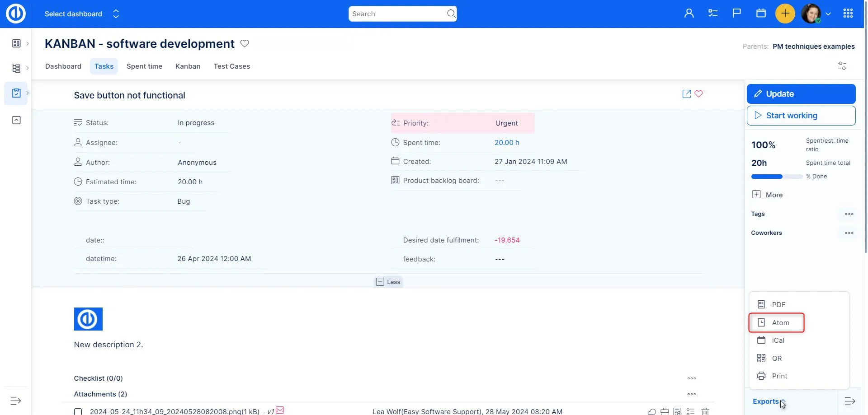The height and width of the screenshot is (415, 868).
Task: Click the user profile icon in header
Action: click(689, 14)
